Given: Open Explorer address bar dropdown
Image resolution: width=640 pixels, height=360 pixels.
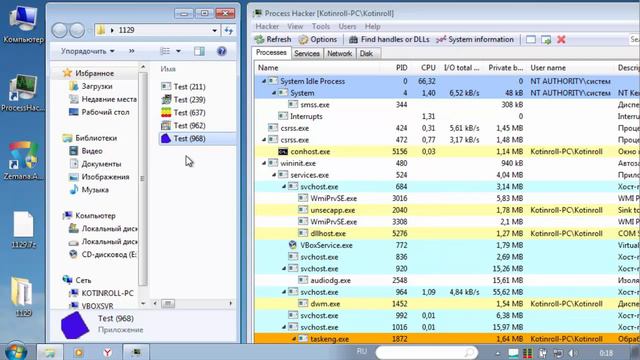Looking at the screenshot, I should pos(214,30).
